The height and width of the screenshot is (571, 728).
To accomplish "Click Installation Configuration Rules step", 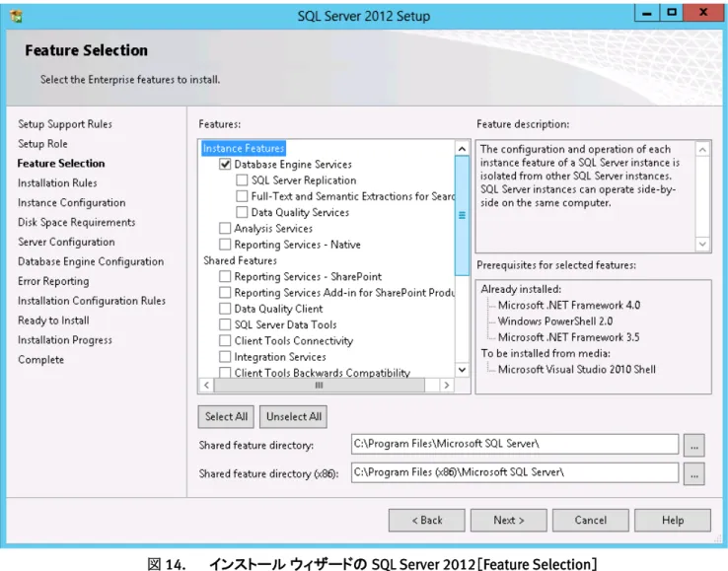I will (92, 301).
